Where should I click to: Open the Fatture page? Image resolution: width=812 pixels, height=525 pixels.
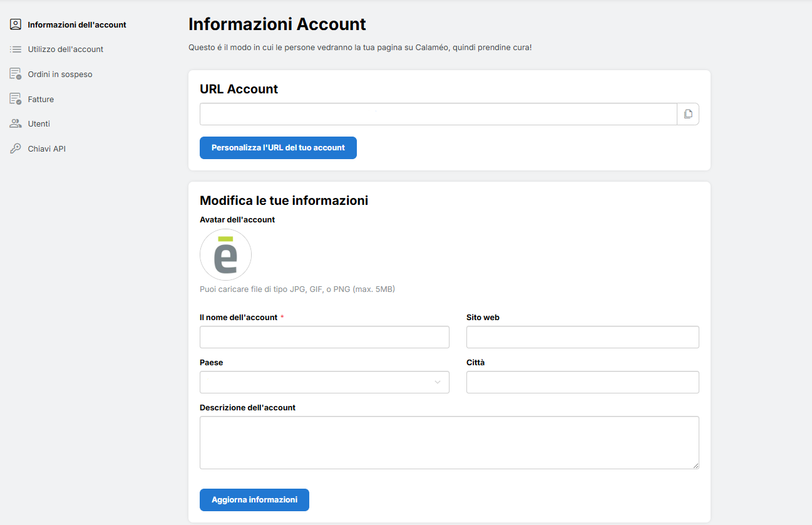41,100
